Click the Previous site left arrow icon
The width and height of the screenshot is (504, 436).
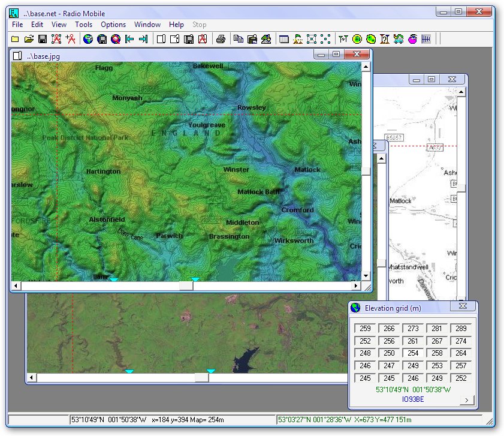click(x=129, y=40)
